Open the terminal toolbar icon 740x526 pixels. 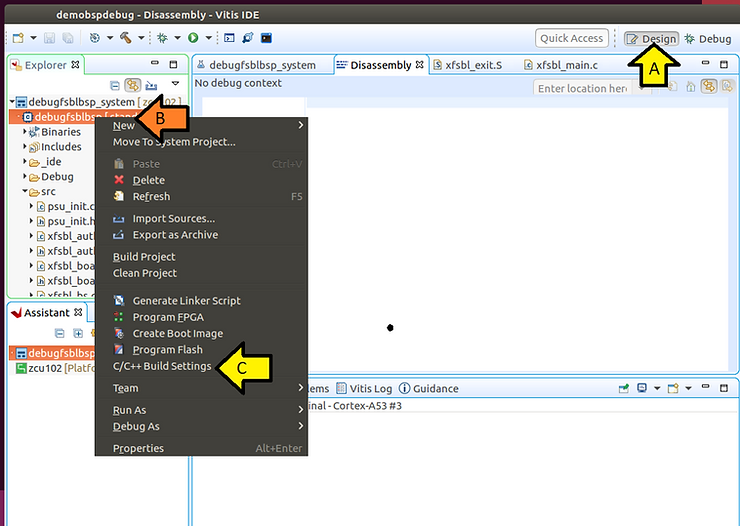tap(266, 38)
